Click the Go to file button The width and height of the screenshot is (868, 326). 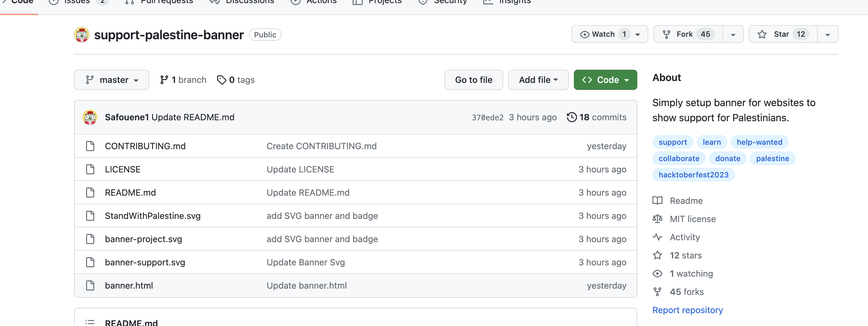(473, 80)
